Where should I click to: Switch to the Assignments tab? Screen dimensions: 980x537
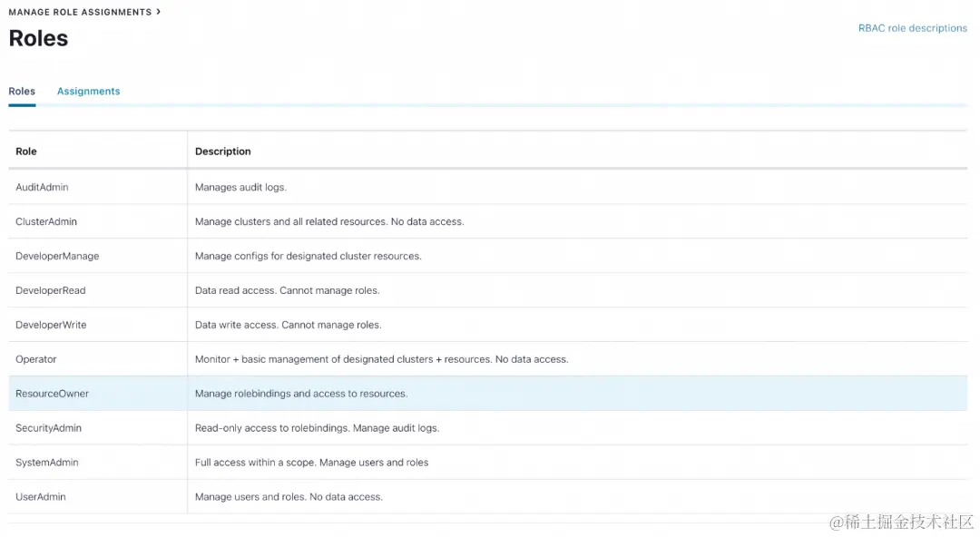88,92
